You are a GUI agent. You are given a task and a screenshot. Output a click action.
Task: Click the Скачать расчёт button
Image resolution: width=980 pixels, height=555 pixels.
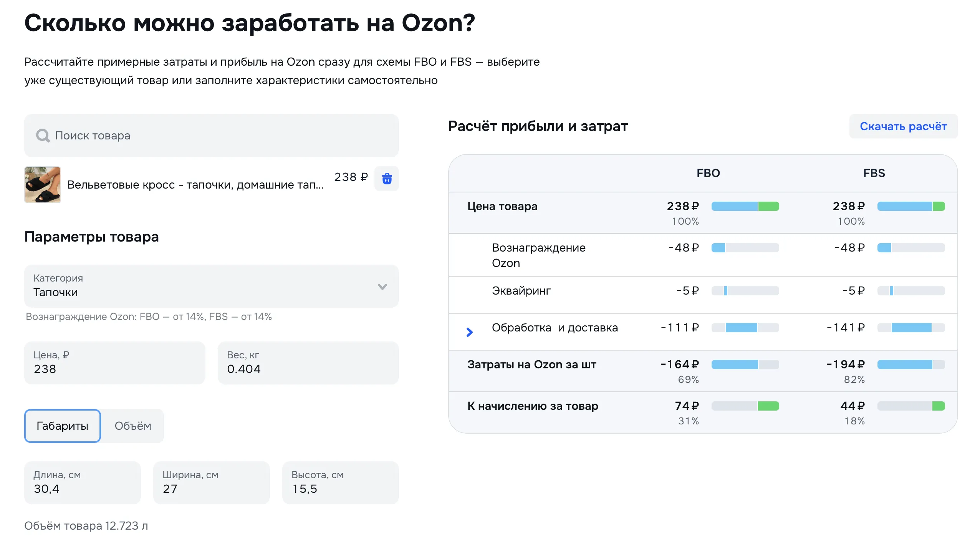click(x=903, y=126)
